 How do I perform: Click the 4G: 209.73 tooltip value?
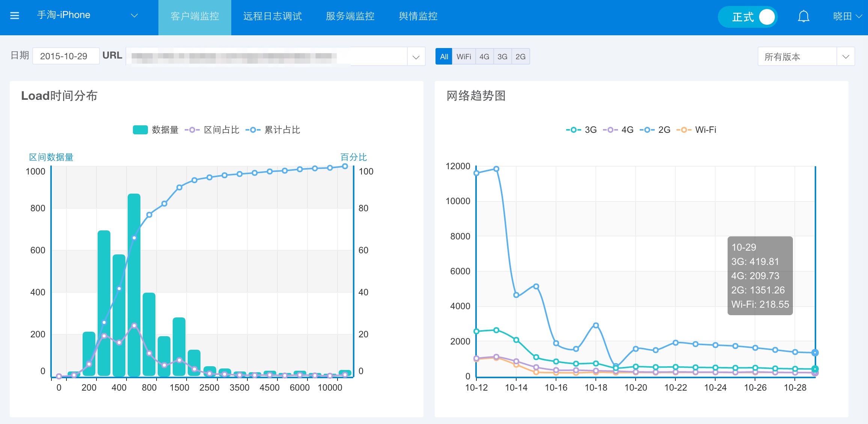[x=755, y=276]
